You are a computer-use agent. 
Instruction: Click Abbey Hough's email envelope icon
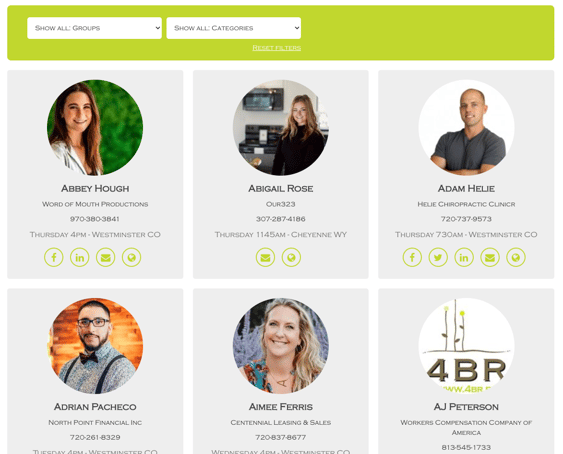[106, 257]
